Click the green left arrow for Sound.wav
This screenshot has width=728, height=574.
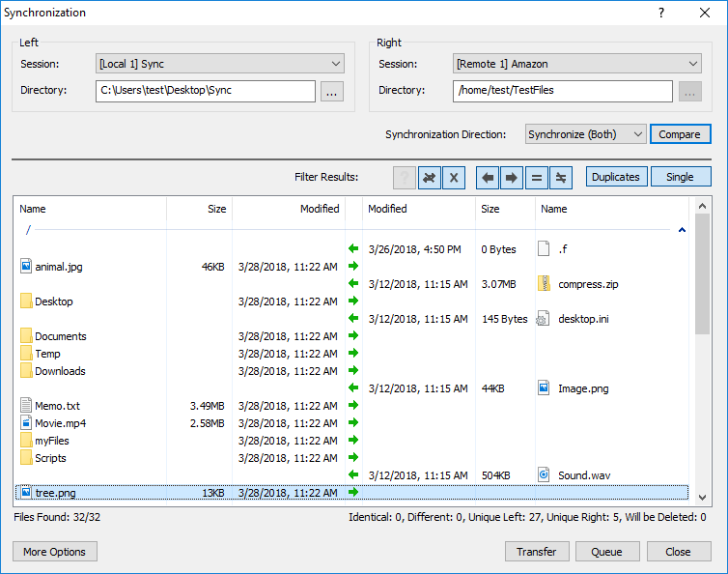pos(353,474)
